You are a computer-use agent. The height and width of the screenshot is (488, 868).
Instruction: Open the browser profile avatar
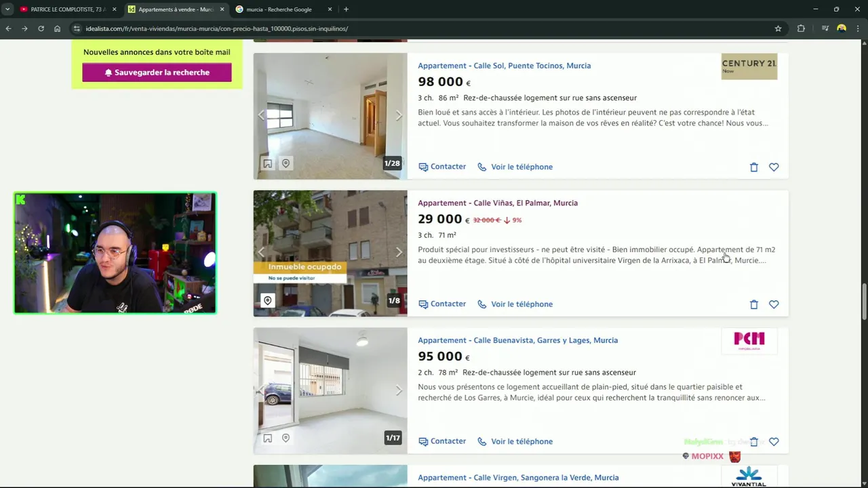pos(842,28)
